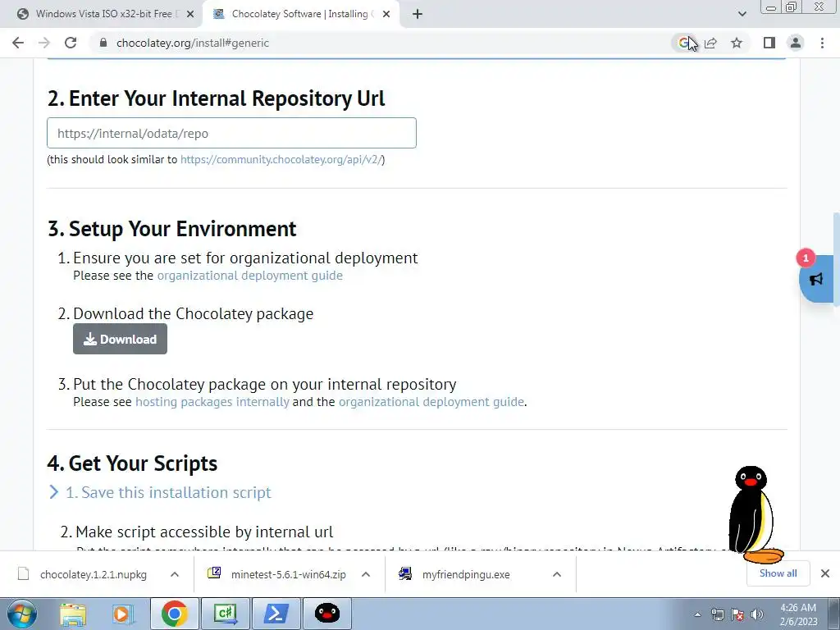The height and width of the screenshot is (630, 840).
Task: Open Action Center flag icon
Action: click(737, 614)
